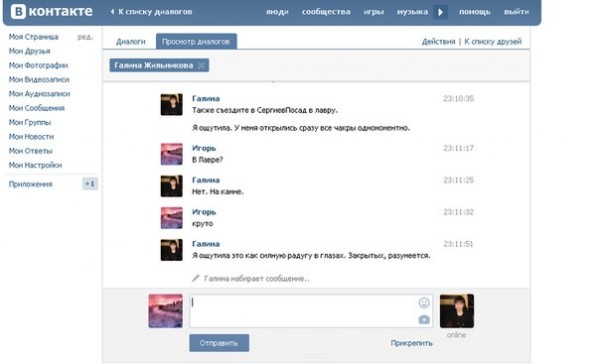This screenshot has width=600, height=364.
Task: Open the emoji smiley picker
Action: (424, 303)
